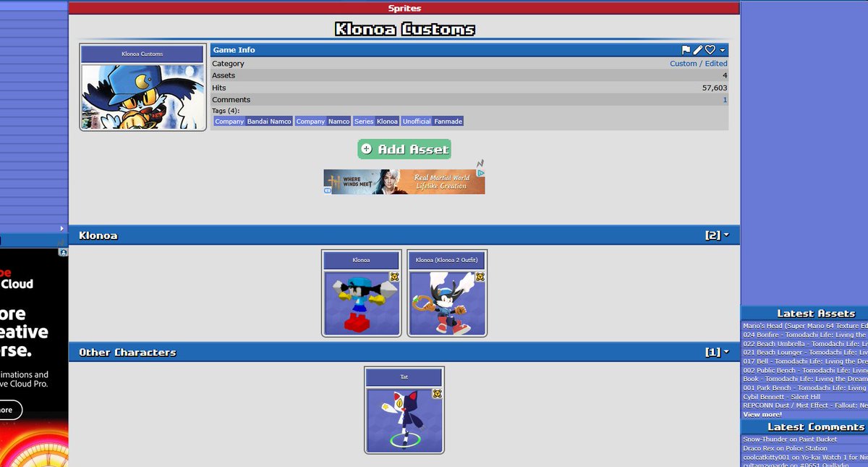
Task: Open the Custom / Edited category link
Action: pos(699,64)
